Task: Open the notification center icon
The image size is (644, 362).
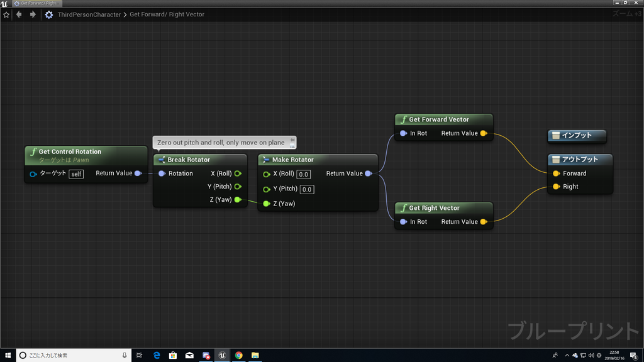Action: (634, 356)
